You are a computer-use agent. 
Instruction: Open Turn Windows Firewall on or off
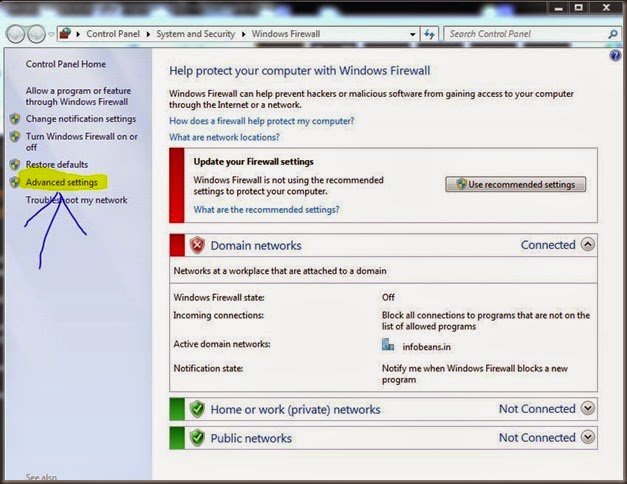click(82, 142)
